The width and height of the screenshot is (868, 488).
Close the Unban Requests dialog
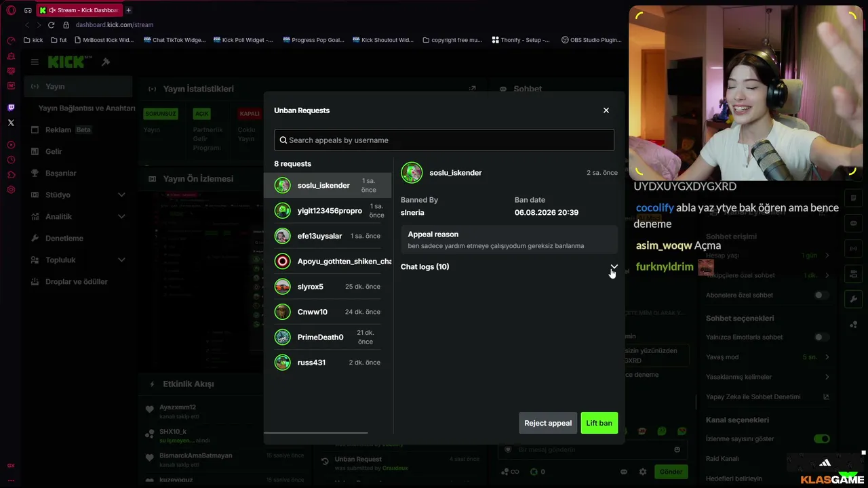point(606,110)
